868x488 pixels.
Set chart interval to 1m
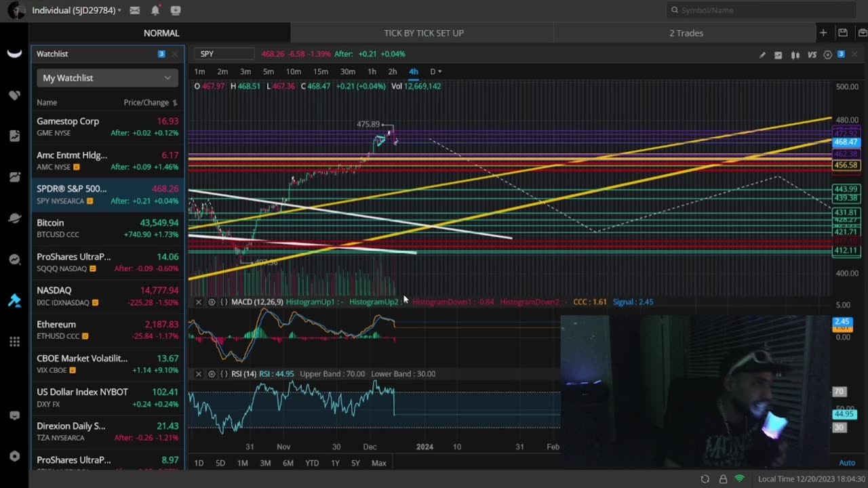tap(199, 72)
